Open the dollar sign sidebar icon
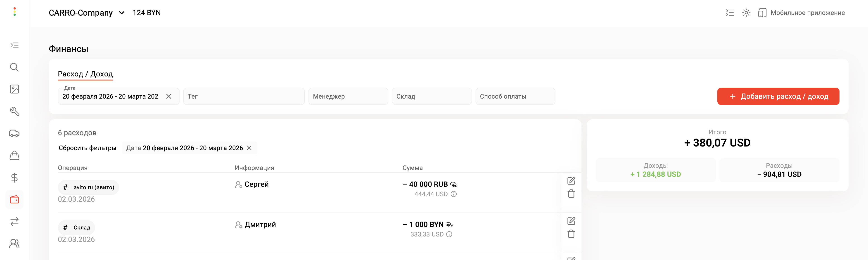This screenshot has height=260, width=868. pos(14,177)
